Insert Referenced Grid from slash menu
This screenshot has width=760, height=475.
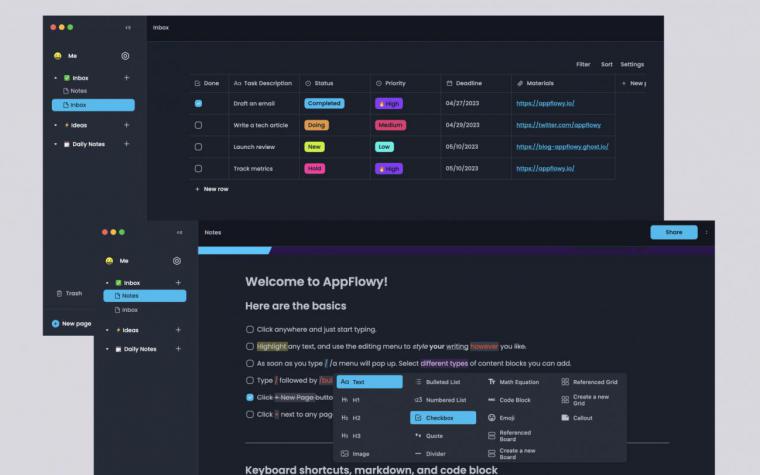coord(590,382)
